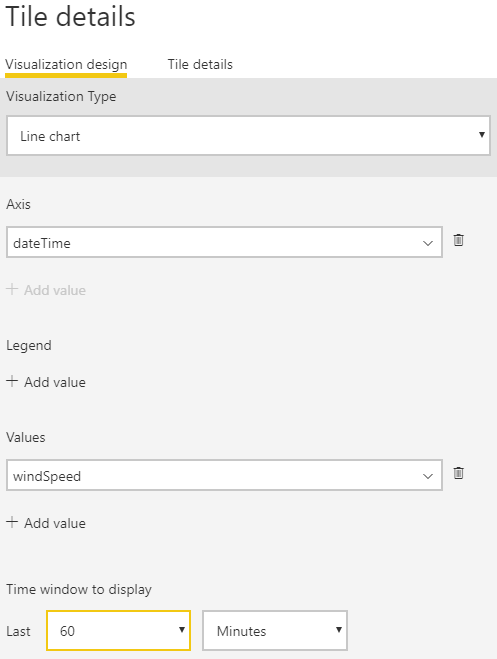Change the Minutes time unit dropdown
497x659 pixels.
point(275,630)
